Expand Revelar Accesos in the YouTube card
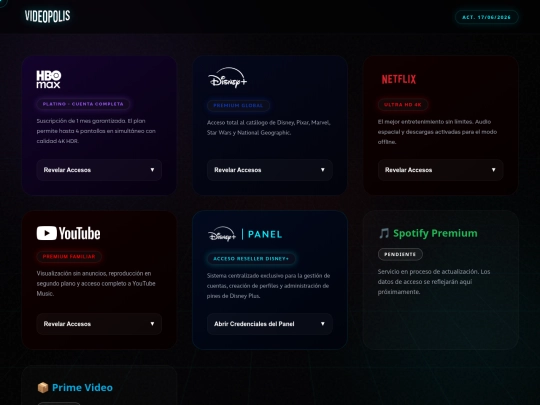 (x=99, y=324)
